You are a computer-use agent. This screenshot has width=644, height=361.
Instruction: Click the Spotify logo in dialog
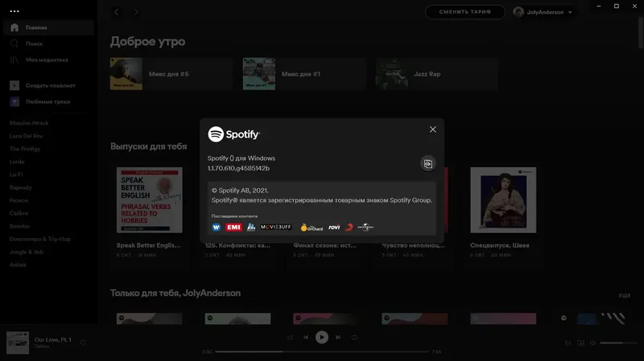click(233, 134)
